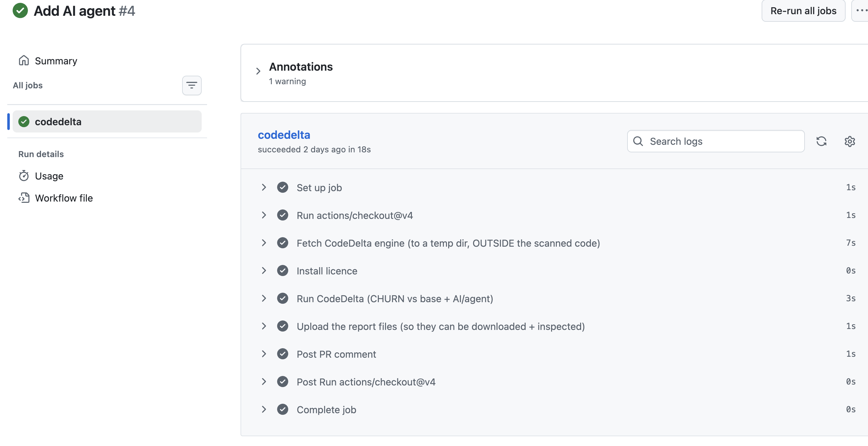Click the Run details heading
This screenshot has width=868, height=446.
[41, 154]
